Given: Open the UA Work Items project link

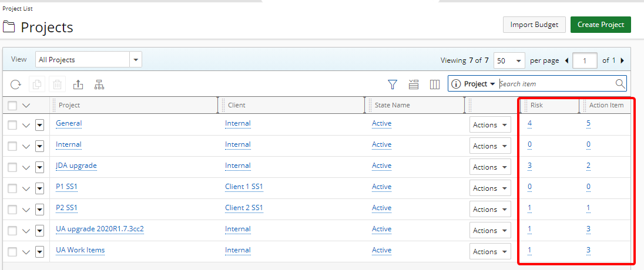Looking at the screenshot, I should pos(80,250).
